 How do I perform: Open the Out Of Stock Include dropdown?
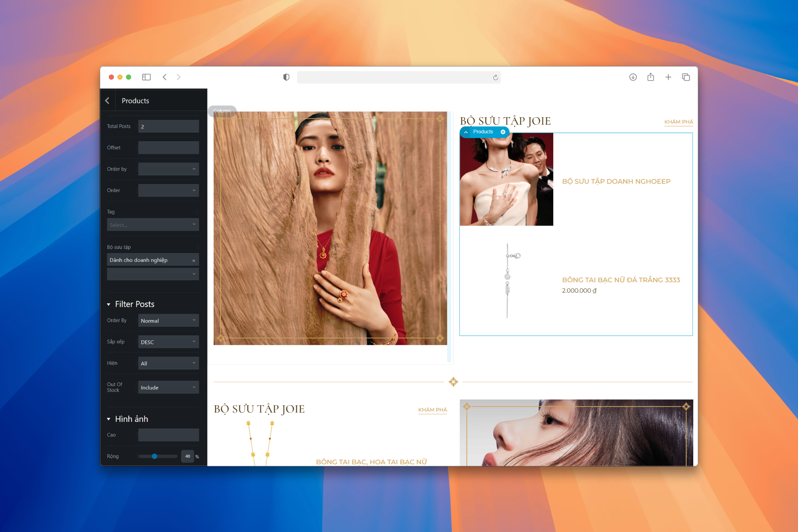pyautogui.click(x=168, y=388)
